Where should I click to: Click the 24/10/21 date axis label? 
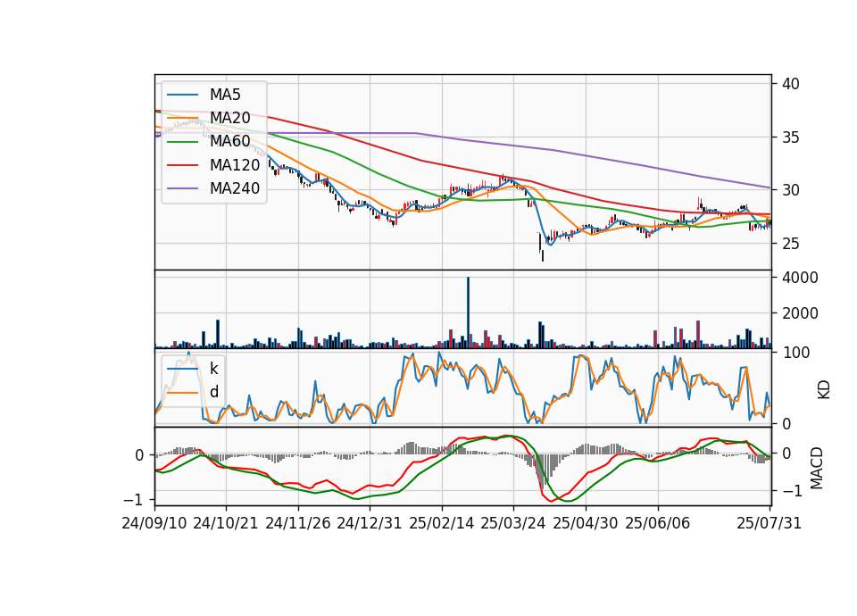point(226,523)
